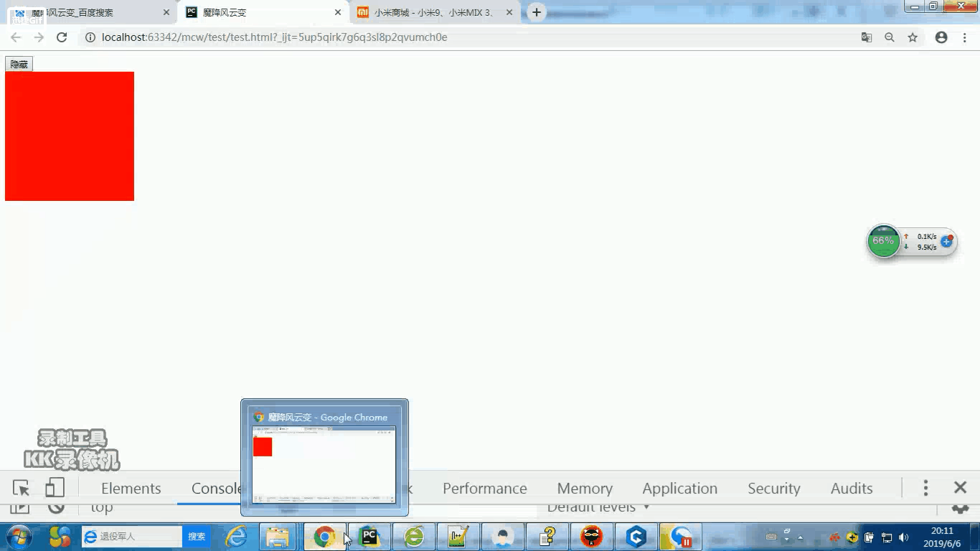Open the network icon in the tray
This screenshot has height=551, width=980.
click(887, 537)
